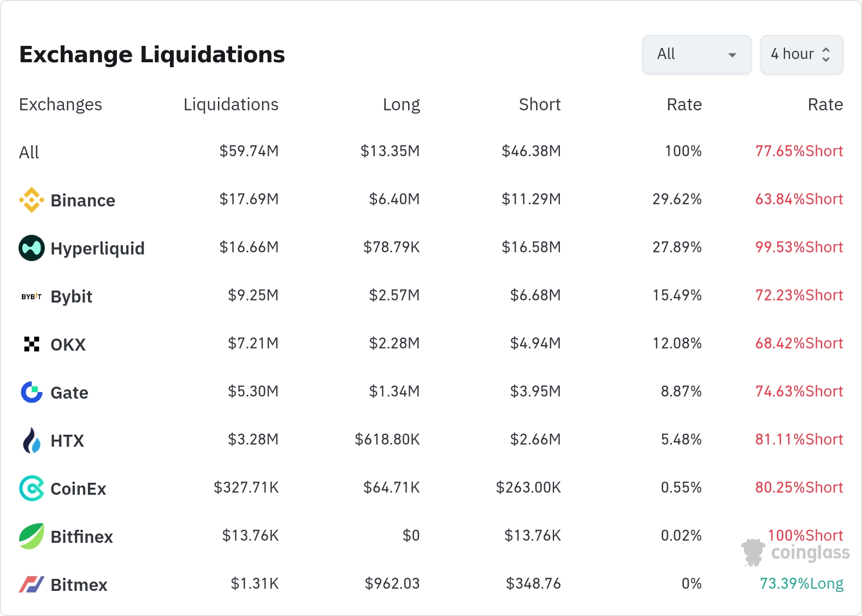
Task: Sort by the Long column header
Action: click(401, 104)
